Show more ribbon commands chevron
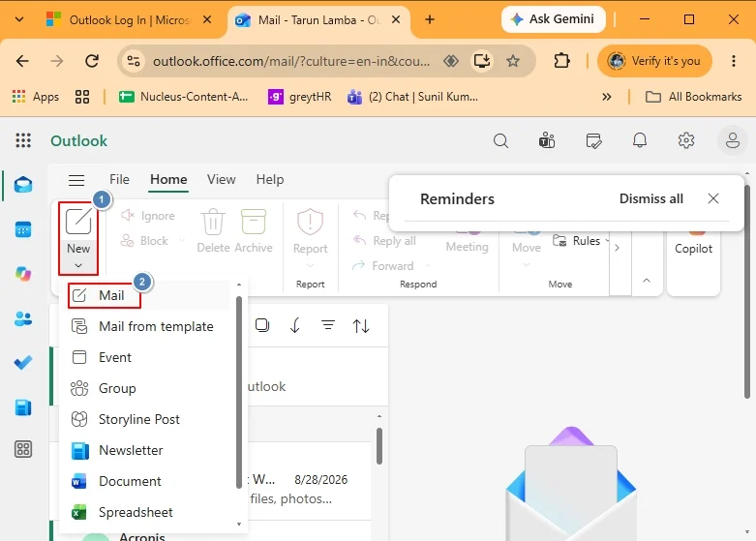This screenshot has height=541, width=756. coord(617,248)
